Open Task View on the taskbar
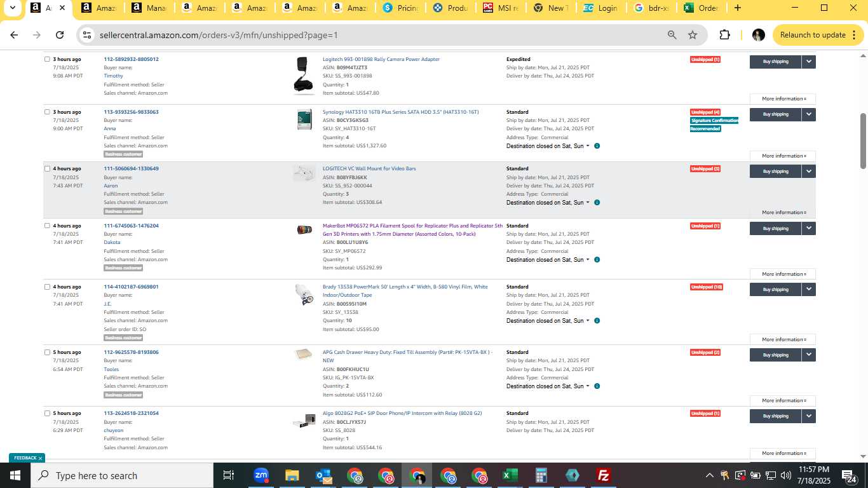This screenshot has height=488, width=868. tap(229, 475)
